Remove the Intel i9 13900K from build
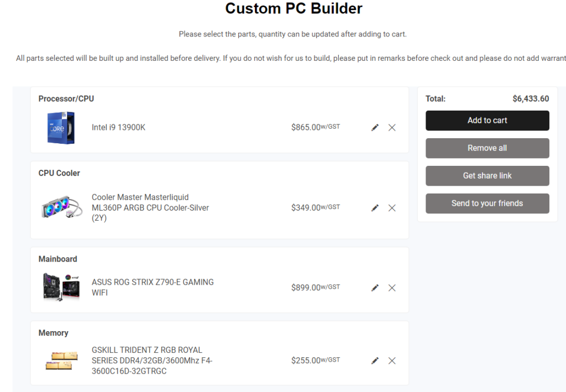This screenshot has width=566, height=392. coord(392,127)
